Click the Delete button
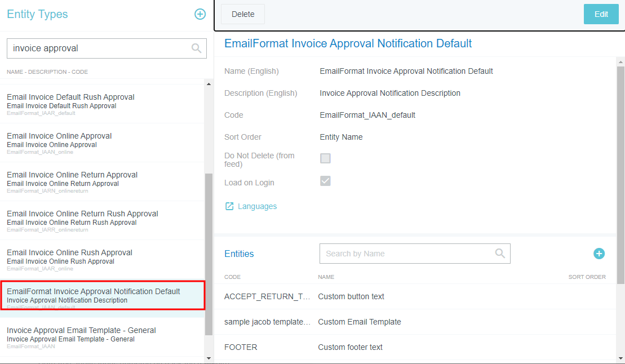The height and width of the screenshot is (364, 625). [x=243, y=14]
